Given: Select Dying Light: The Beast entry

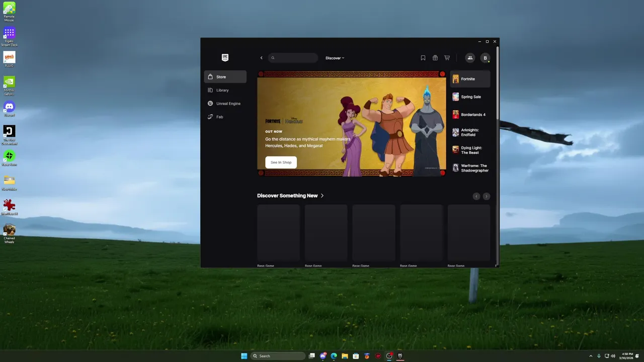Looking at the screenshot, I should [x=470, y=150].
